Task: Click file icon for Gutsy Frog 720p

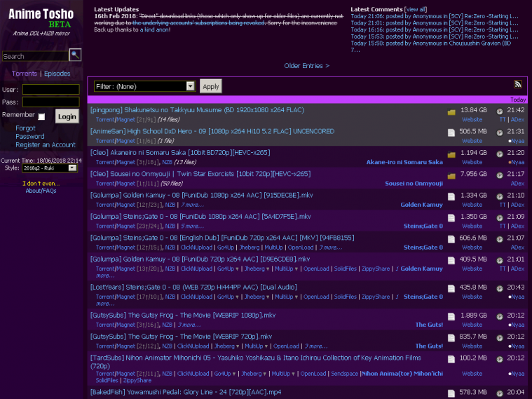Action: point(451,338)
